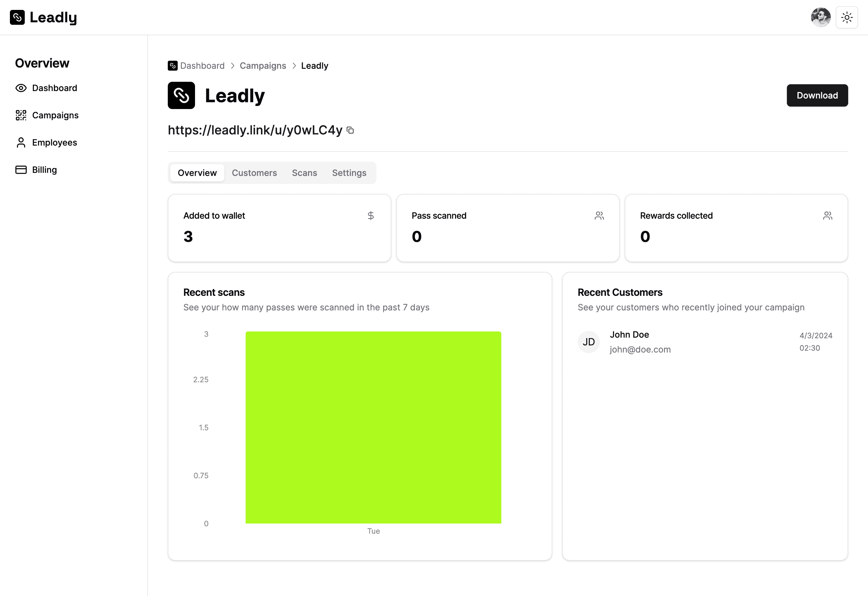Switch to the Scans tab
Screen dimensions: 868x596
(304, 173)
